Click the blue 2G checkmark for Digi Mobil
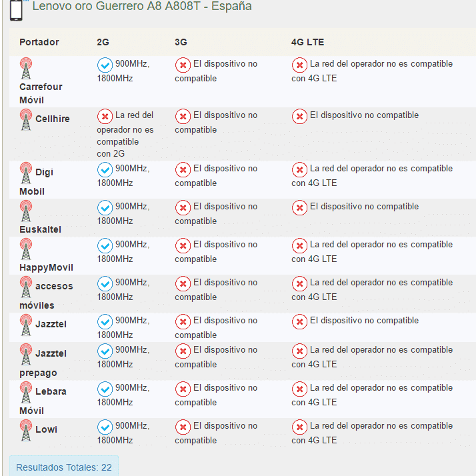476x476 pixels. pyautogui.click(x=105, y=170)
